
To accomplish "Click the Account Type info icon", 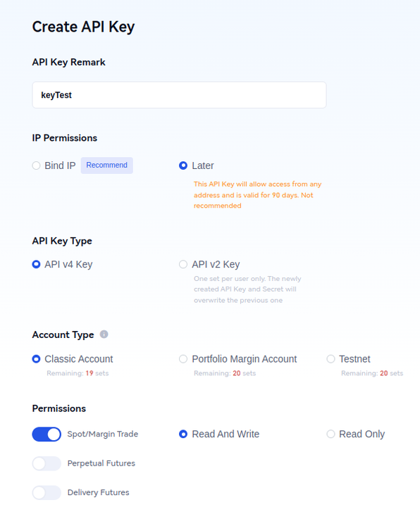I will pos(104,334).
